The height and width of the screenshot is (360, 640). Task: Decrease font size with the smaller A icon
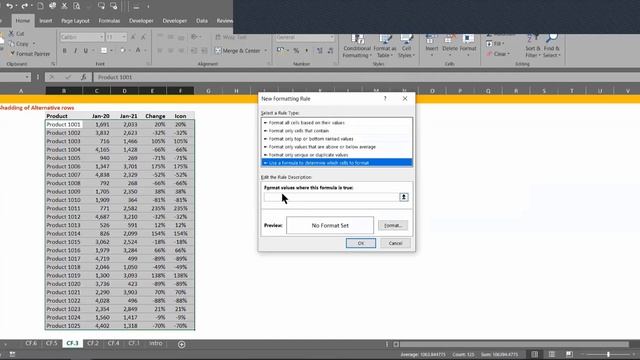(143, 37)
